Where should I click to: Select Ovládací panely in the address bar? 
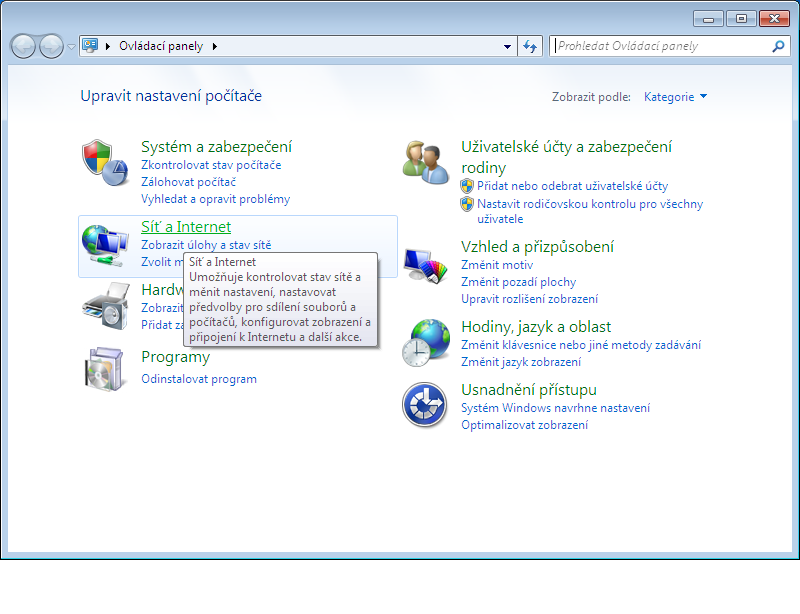tap(161, 46)
